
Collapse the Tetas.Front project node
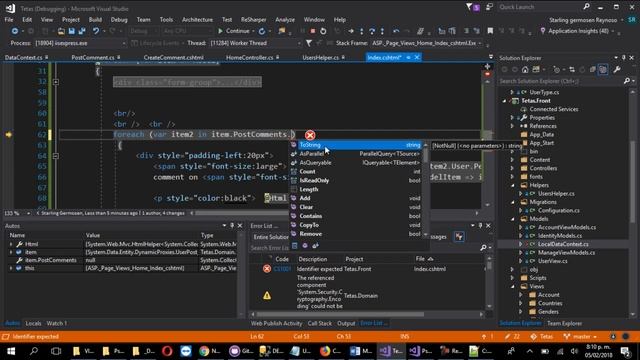point(504,101)
